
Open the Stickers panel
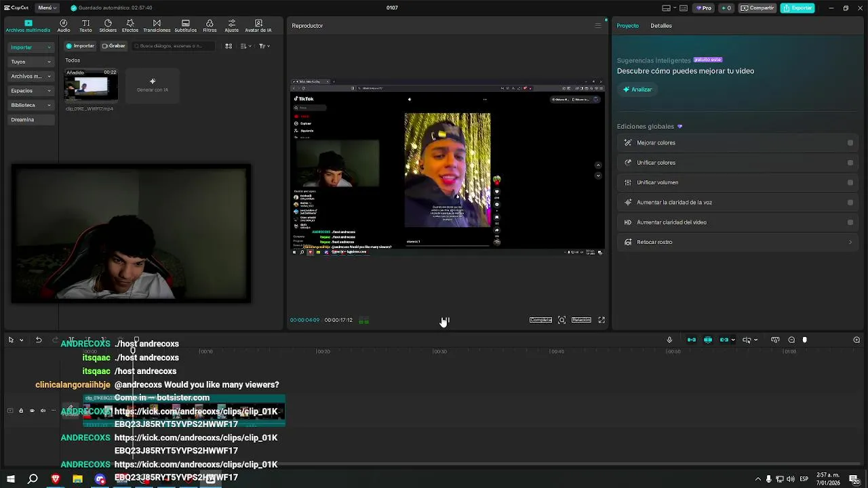(108, 26)
